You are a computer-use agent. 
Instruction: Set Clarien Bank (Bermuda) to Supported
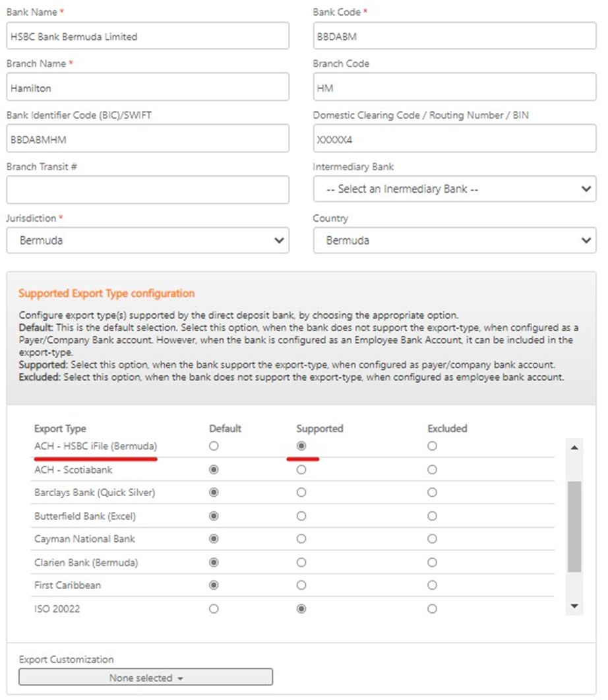point(301,563)
